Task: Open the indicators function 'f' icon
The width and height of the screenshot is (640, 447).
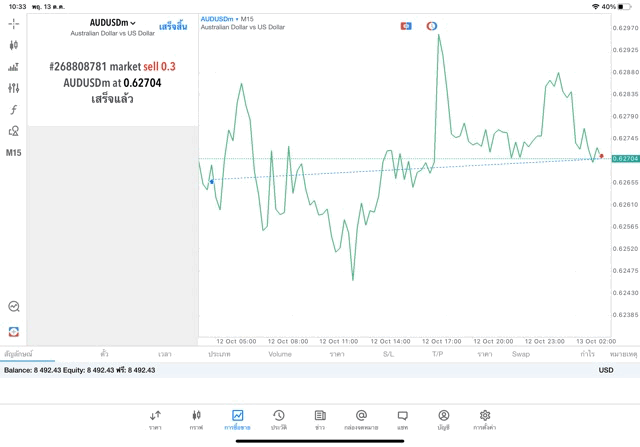Action: (x=13, y=109)
